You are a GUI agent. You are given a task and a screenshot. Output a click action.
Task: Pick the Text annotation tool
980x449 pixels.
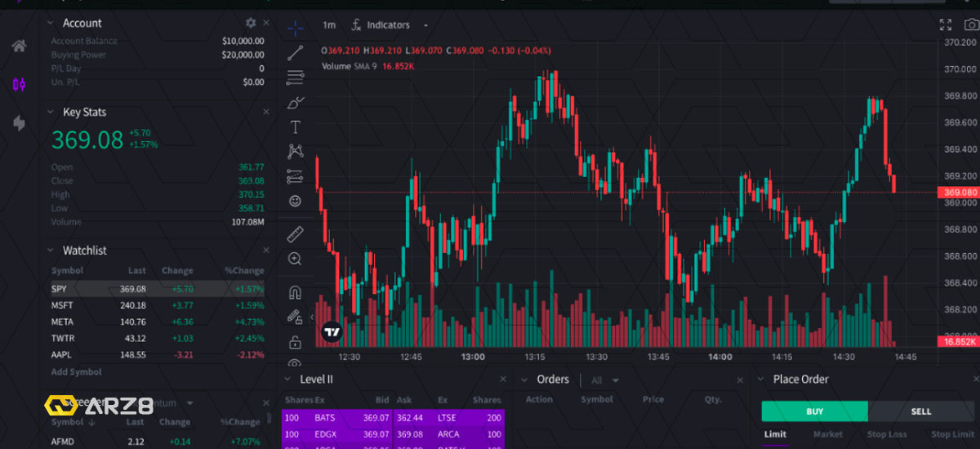click(x=295, y=127)
